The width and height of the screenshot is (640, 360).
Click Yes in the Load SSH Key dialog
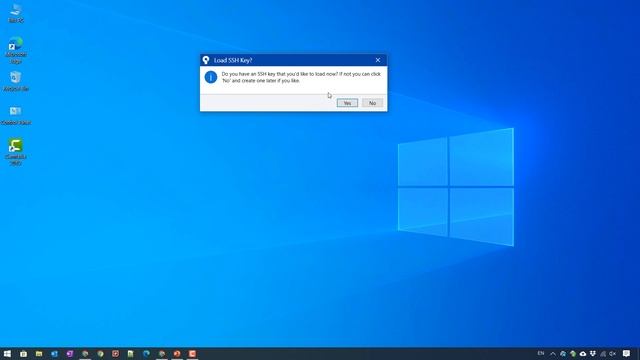pos(347,103)
